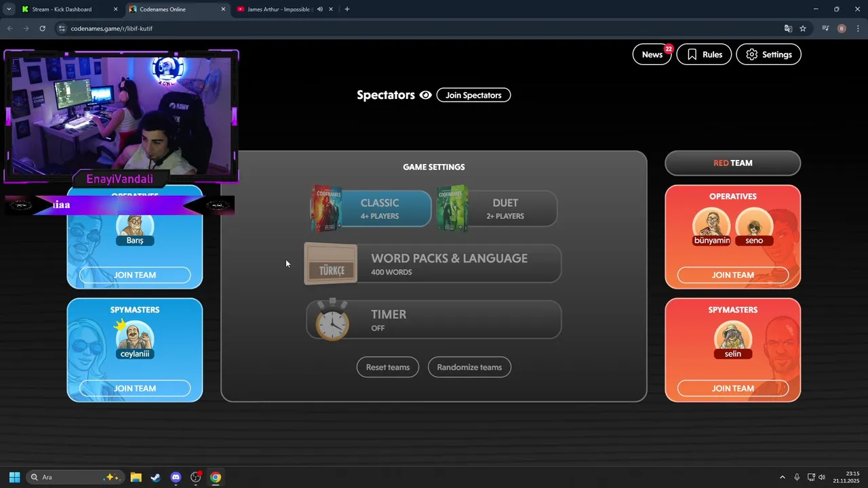Open volume control in system tray
The image size is (868, 488).
(x=822, y=477)
